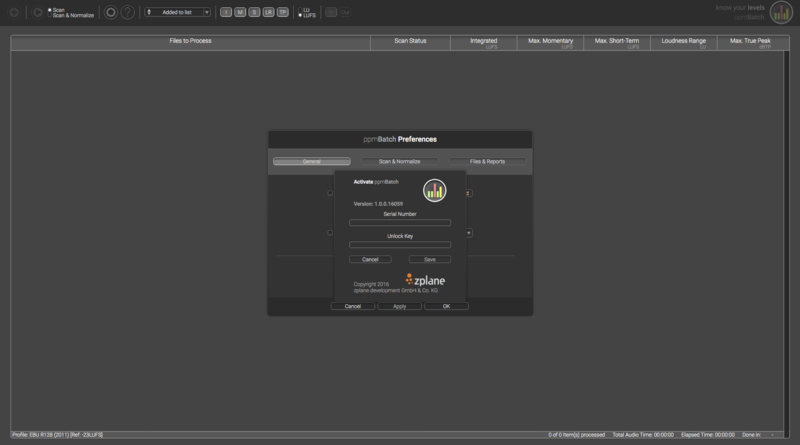Sort by the Max. Short-Term column header
The height and width of the screenshot is (445, 800).
point(617,42)
